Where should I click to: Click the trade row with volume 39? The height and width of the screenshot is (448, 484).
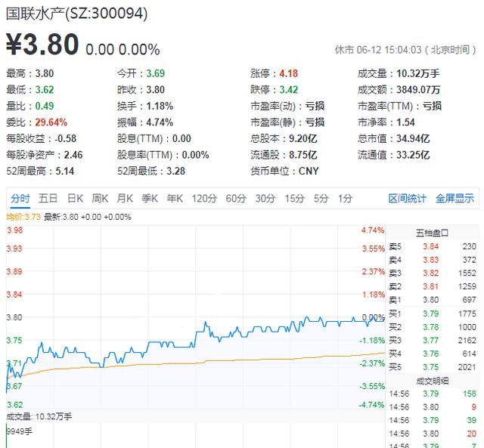click(432, 420)
